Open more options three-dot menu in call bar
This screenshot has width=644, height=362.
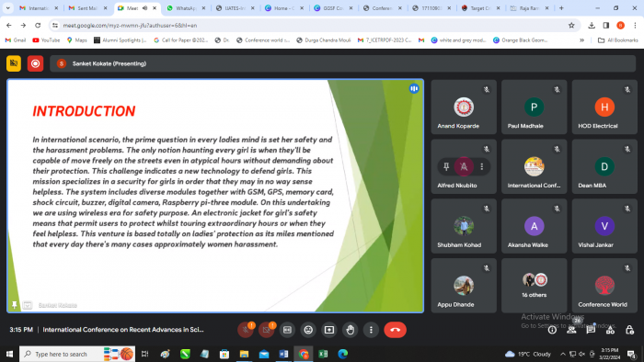pos(371,330)
